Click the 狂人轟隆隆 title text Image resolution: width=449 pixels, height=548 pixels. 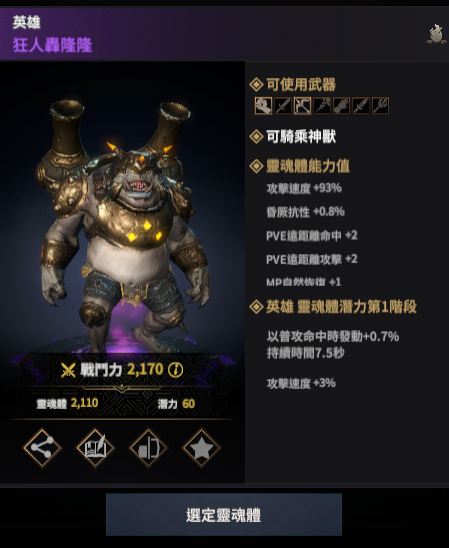53,45
